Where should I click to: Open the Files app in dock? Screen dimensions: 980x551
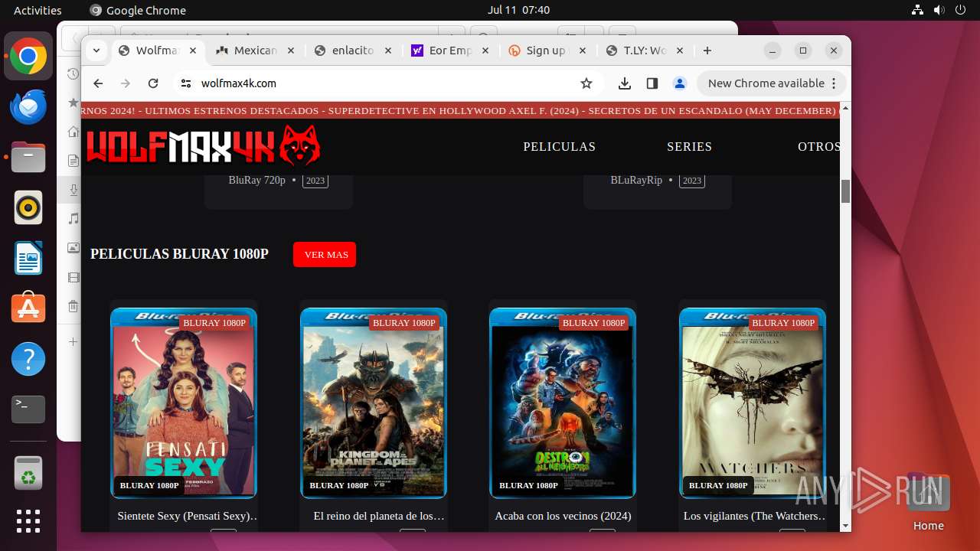(x=28, y=157)
